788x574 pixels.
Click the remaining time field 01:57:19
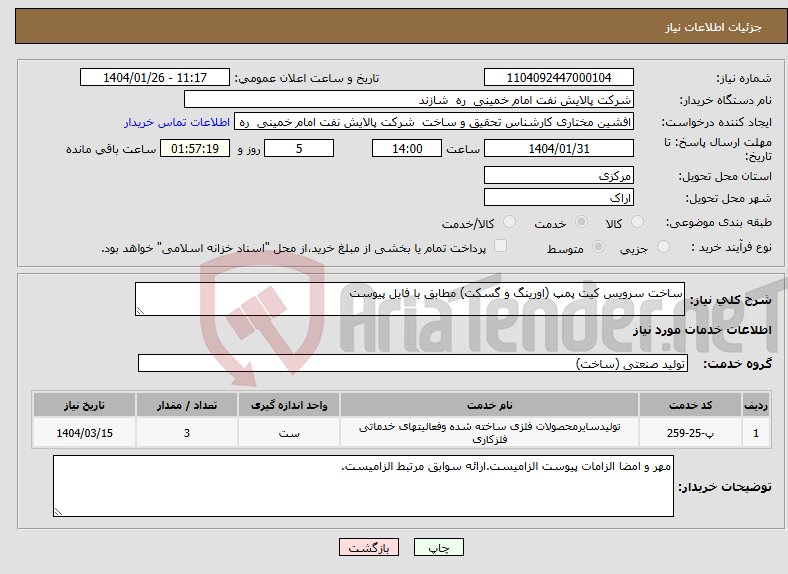tap(195, 148)
